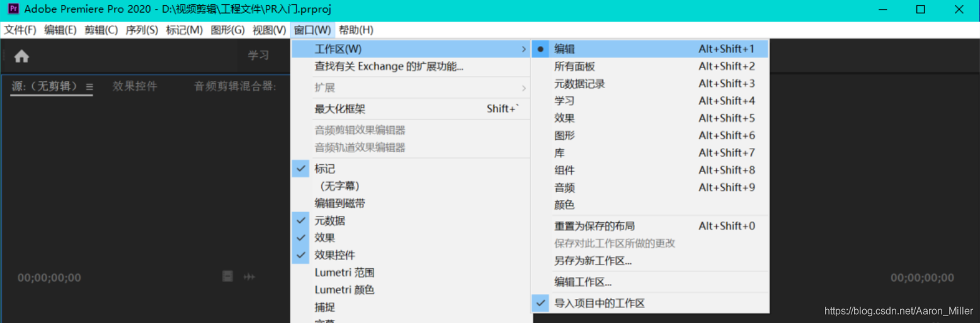
Task: Open the 标记(M) menu
Action: (185, 30)
